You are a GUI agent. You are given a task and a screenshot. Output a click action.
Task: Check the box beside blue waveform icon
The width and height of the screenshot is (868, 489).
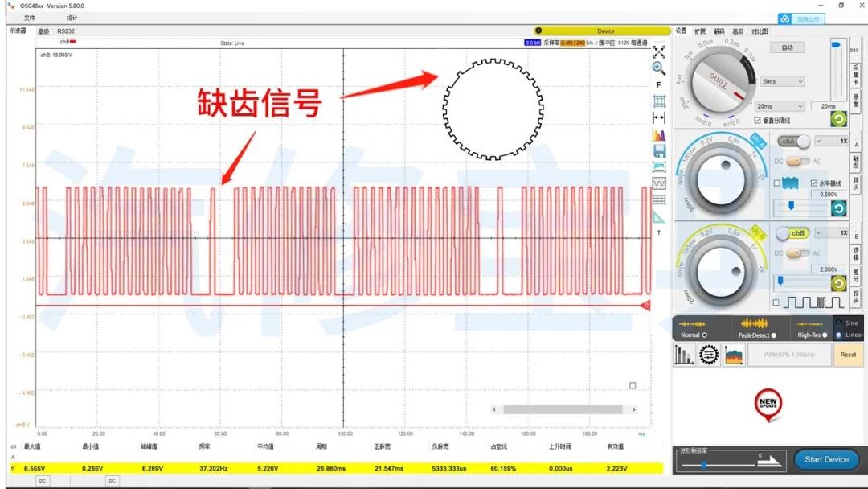point(776,183)
